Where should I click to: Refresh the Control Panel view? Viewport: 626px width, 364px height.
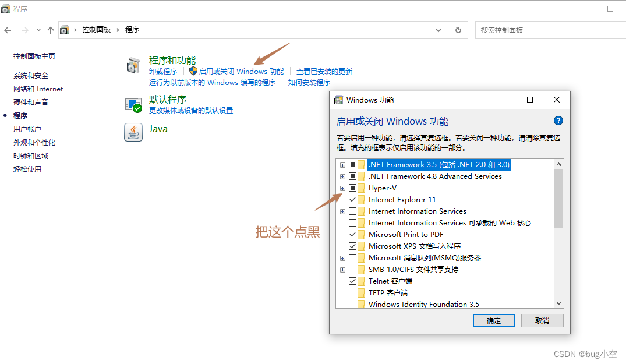458,30
